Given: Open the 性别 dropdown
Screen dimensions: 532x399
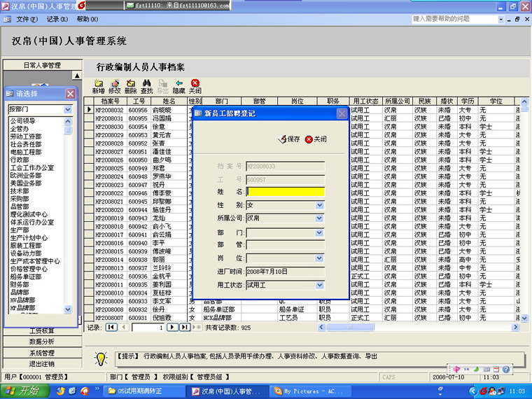Looking at the screenshot, I should pos(319,205).
